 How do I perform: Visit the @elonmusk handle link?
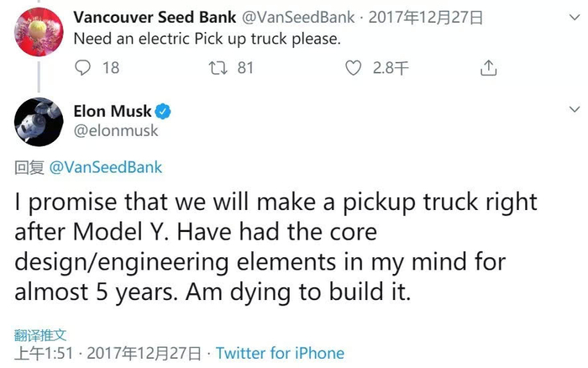pos(115,131)
